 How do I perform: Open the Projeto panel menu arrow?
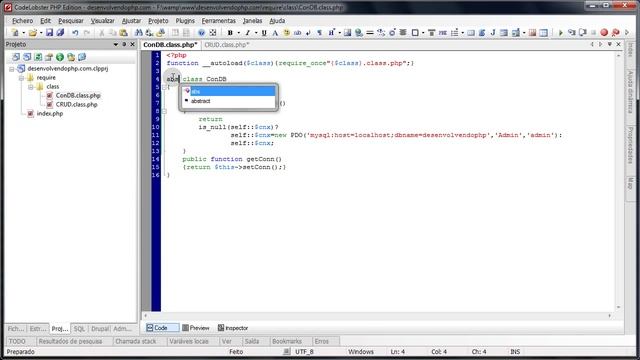(x=116, y=44)
